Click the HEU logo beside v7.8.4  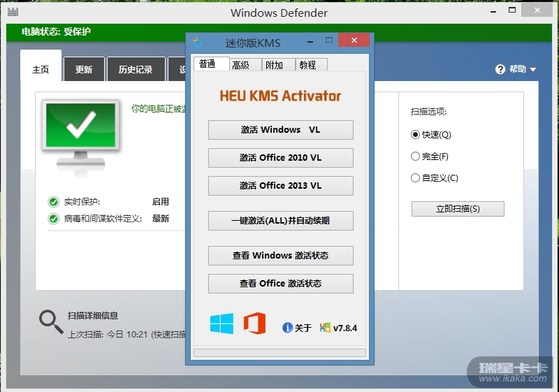click(325, 328)
